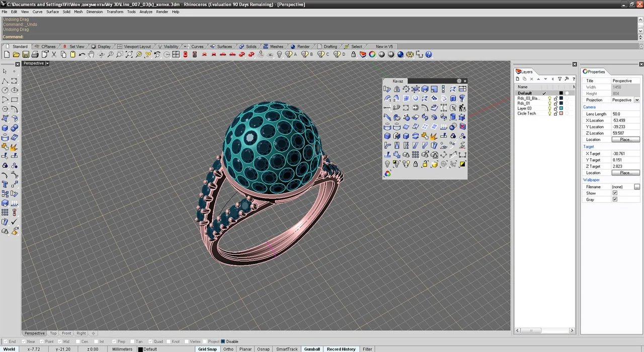Switch to the Front viewport tab
644x352 pixels.
point(66,333)
